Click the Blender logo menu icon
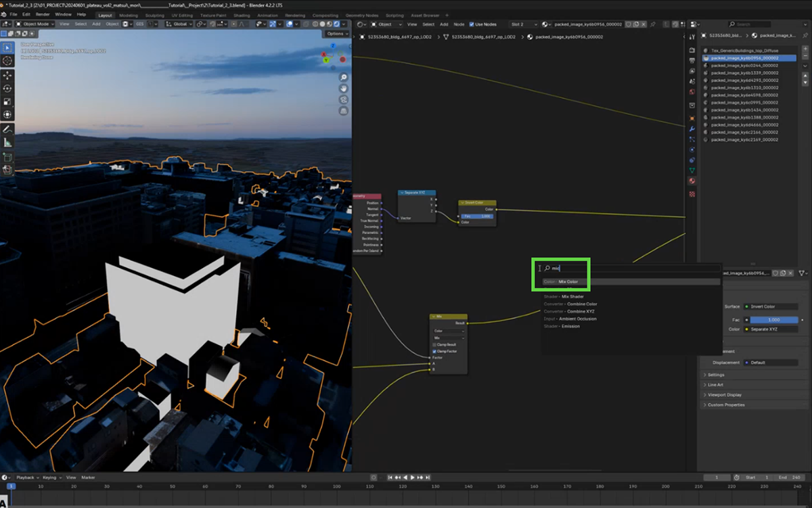 (4, 14)
